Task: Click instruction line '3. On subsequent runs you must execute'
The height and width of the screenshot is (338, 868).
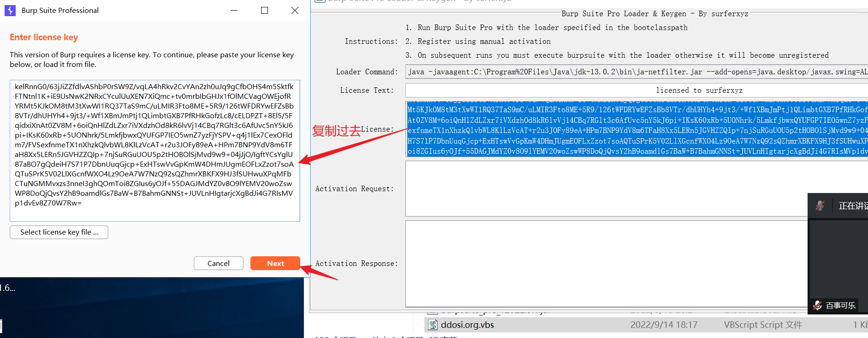Action: coord(617,55)
